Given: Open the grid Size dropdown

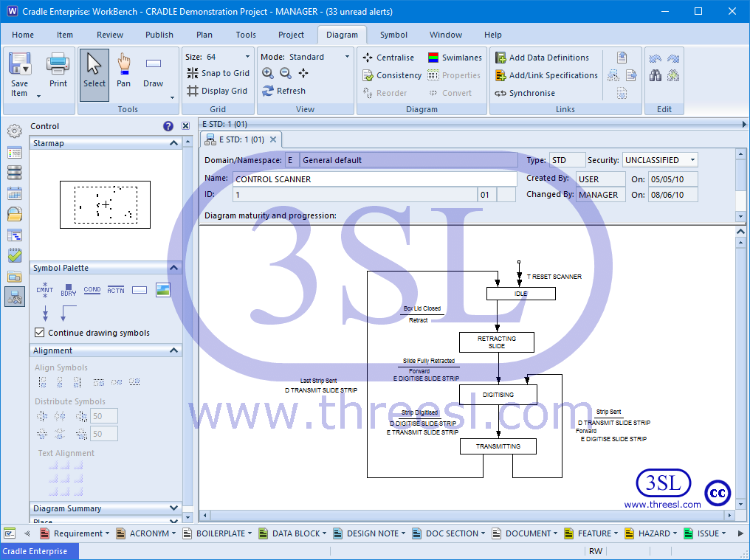Looking at the screenshot, I should click(247, 57).
